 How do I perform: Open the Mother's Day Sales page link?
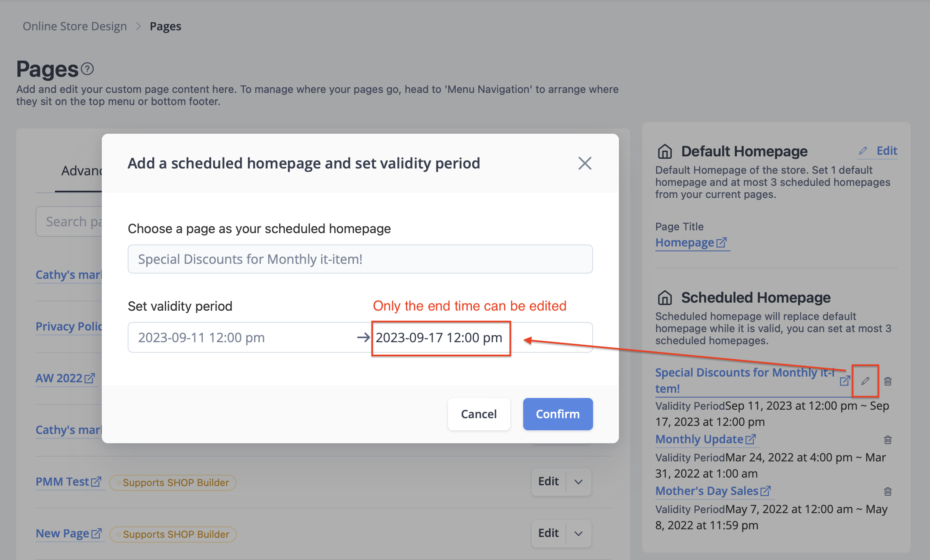point(707,491)
